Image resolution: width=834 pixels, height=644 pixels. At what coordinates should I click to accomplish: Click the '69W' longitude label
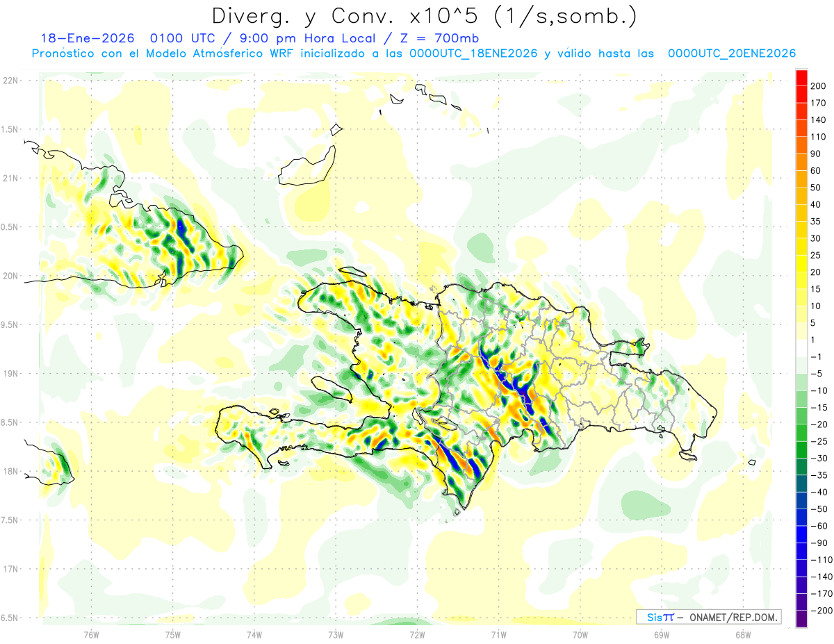click(661, 634)
